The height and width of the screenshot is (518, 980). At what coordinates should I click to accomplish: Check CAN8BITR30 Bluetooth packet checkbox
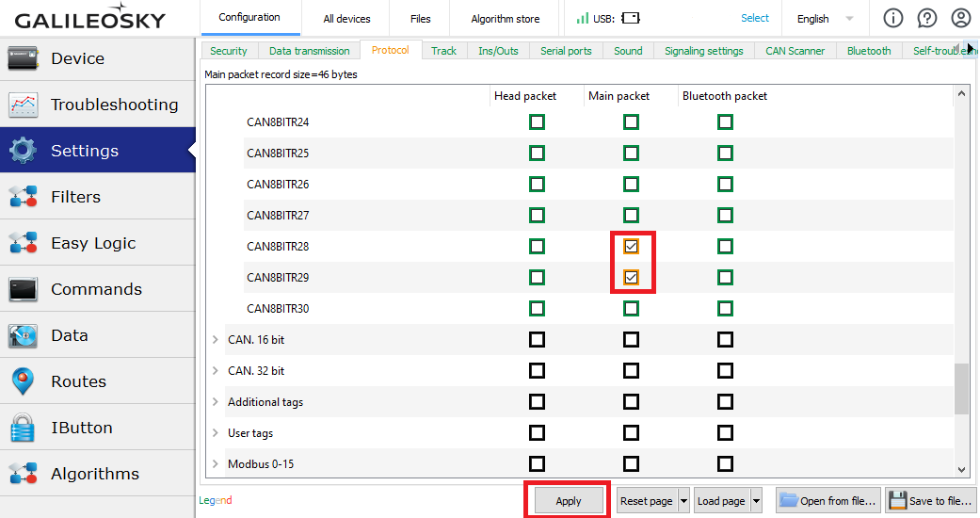(x=725, y=309)
